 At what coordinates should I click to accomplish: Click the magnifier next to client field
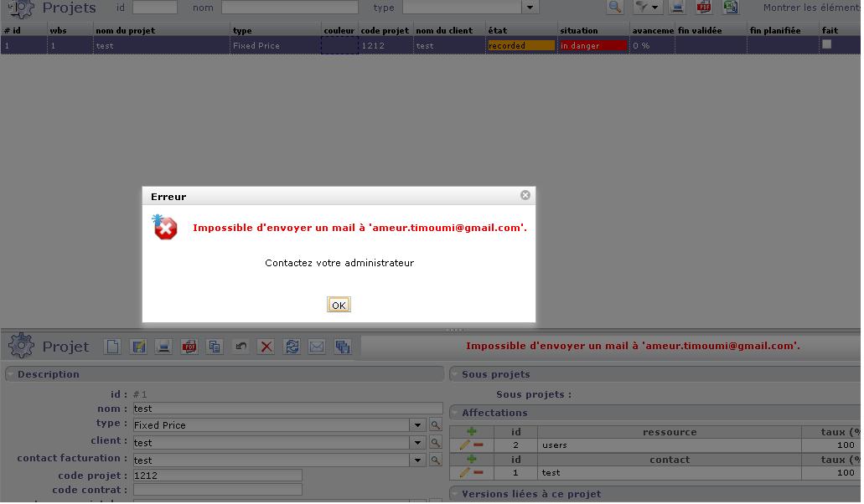coord(435,443)
